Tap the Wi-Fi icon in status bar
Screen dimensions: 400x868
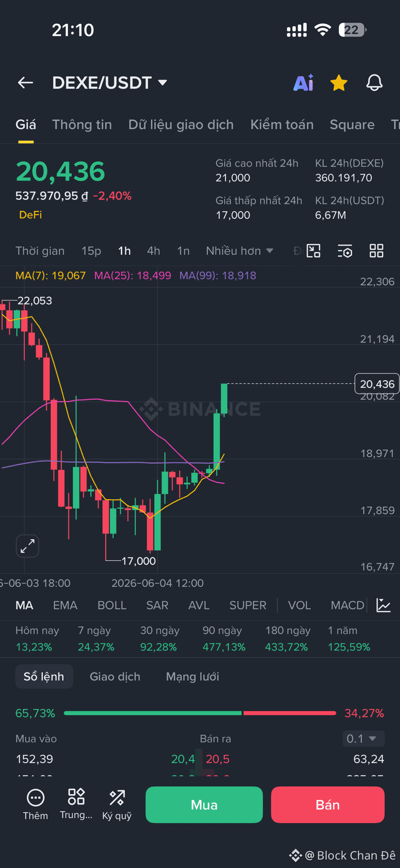click(322, 30)
